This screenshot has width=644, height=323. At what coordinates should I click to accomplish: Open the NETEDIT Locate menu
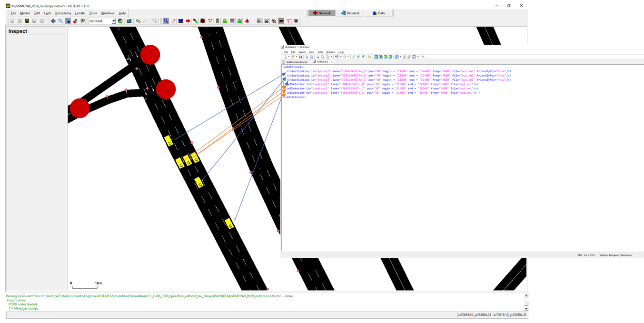click(80, 13)
